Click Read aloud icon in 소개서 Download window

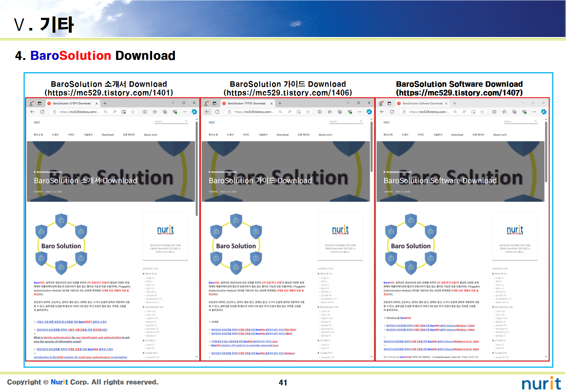[115, 112]
